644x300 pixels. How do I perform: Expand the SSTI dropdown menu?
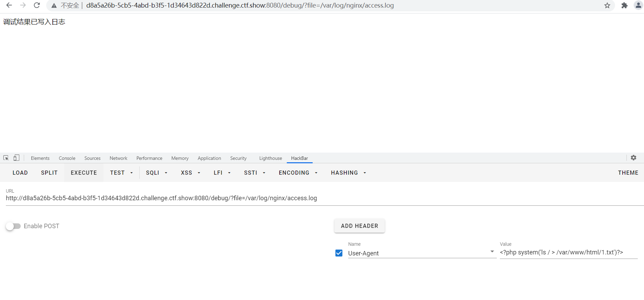(x=255, y=173)
